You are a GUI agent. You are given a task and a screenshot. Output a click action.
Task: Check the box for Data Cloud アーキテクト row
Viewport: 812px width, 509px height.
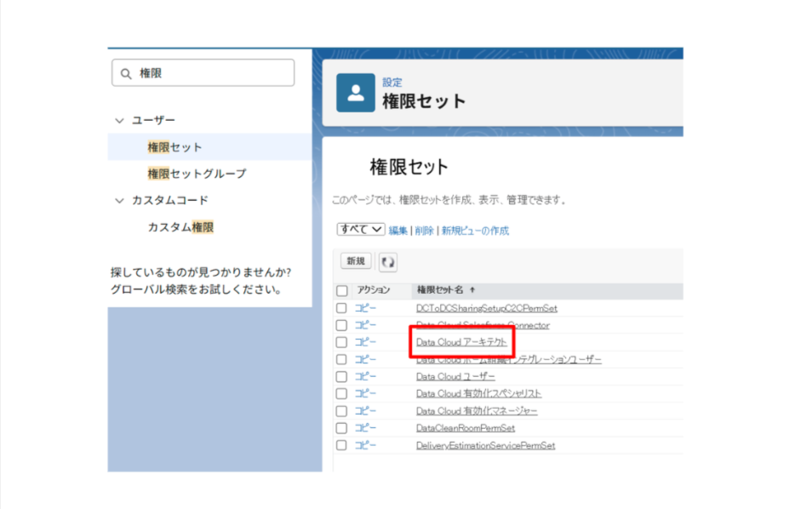[x=341, y=342]
